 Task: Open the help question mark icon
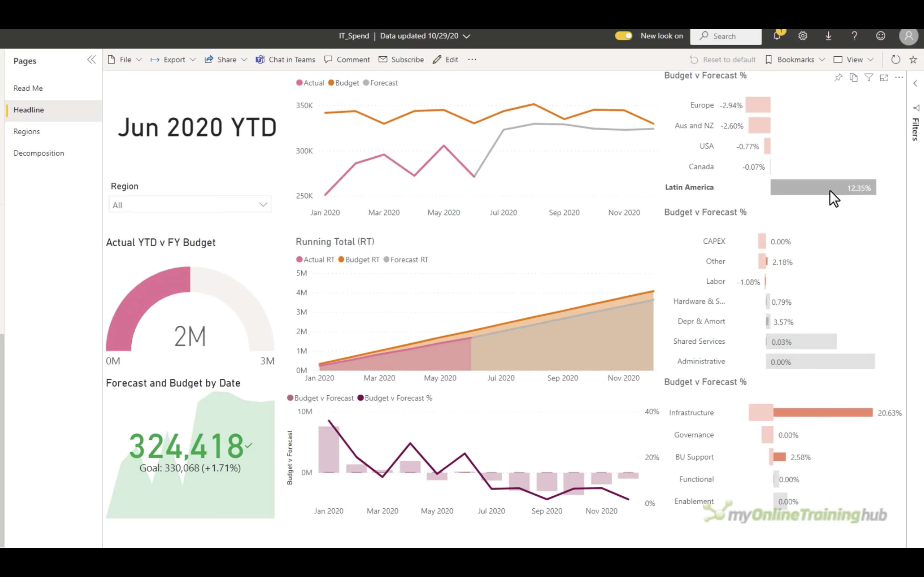(x=854, y=36)
